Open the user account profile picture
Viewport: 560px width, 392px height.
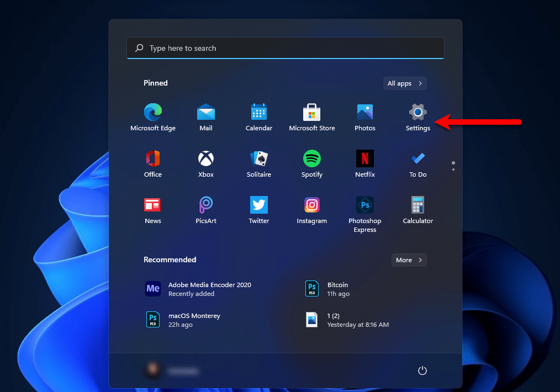tap(153, 369)
